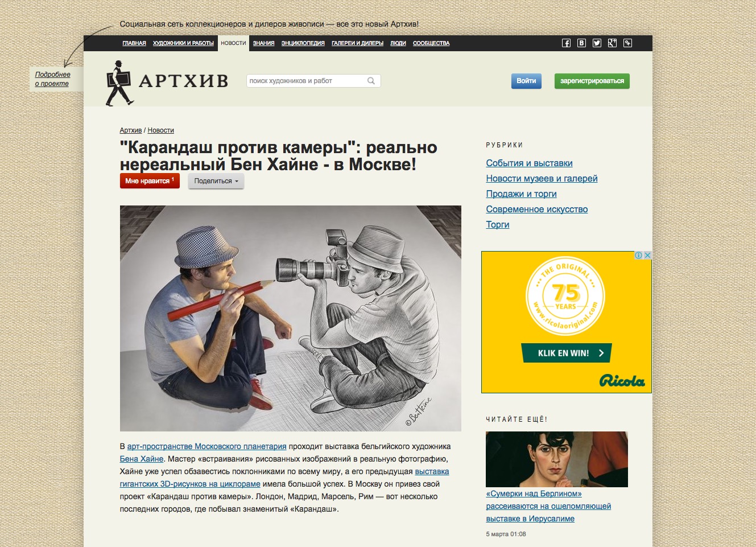Open the ad info icon on Ricola banner
Screen dimensions: 756x547
639,256
